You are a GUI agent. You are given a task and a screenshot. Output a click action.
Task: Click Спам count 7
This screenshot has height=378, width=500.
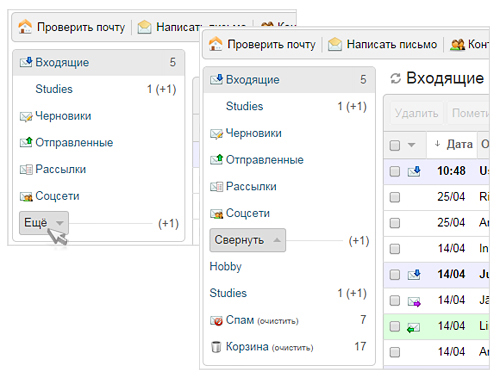coord(363,320)
